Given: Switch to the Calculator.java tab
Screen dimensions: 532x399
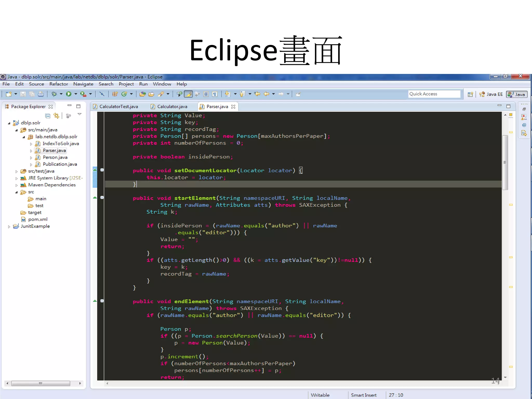Looking at the screenshot, I should pos(169,107).
